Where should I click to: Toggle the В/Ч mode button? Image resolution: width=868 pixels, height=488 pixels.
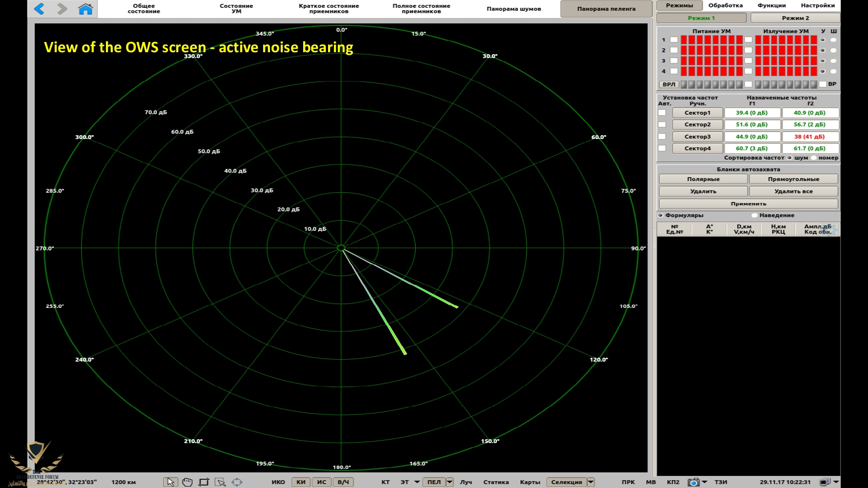[x=343, y=482]
